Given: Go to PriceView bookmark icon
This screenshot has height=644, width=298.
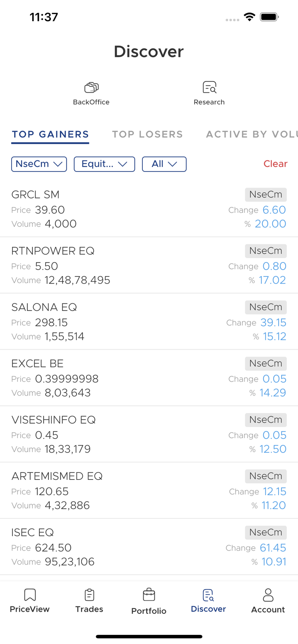Looking at the screenshot, I should pyautogui.click(x=30, y=595).
